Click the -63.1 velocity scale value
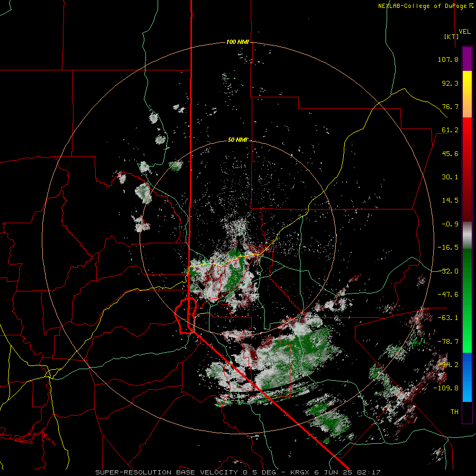The width and height of the screenshot is (476, 476). tap(448, 318)
